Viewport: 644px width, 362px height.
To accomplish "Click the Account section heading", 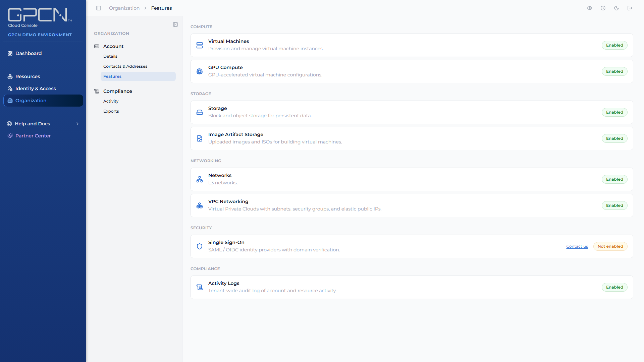I will pyautogui.click(x=113, y=46).
